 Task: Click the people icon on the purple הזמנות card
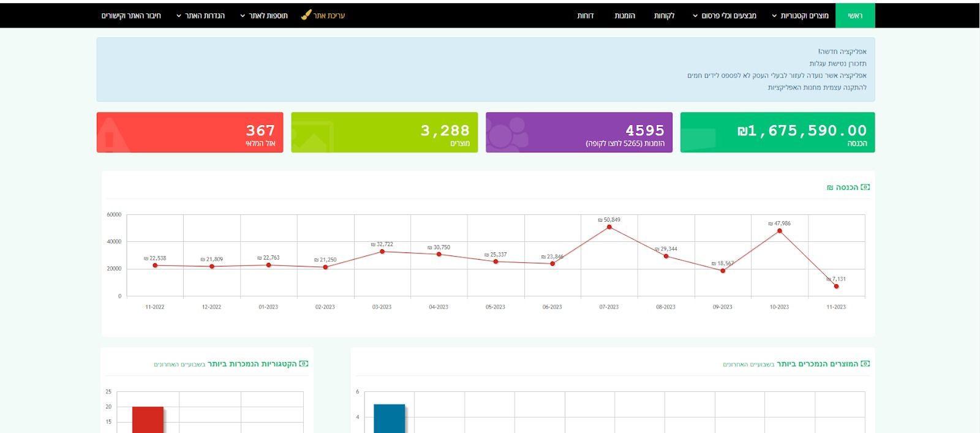(x=507, y=134)
